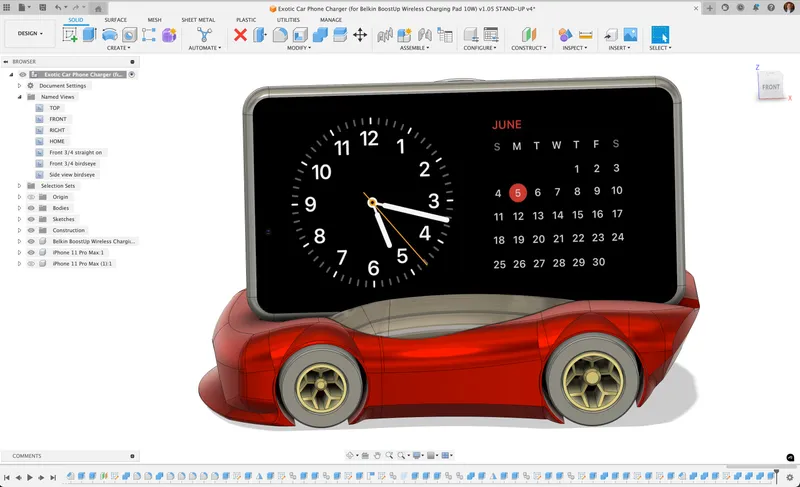
Task: Click the Select tool icon
Action: (x=660, y=35)
